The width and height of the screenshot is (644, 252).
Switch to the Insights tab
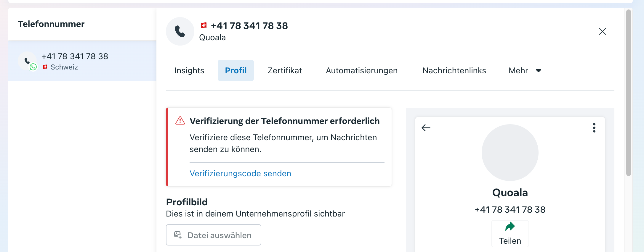point(189,70)
